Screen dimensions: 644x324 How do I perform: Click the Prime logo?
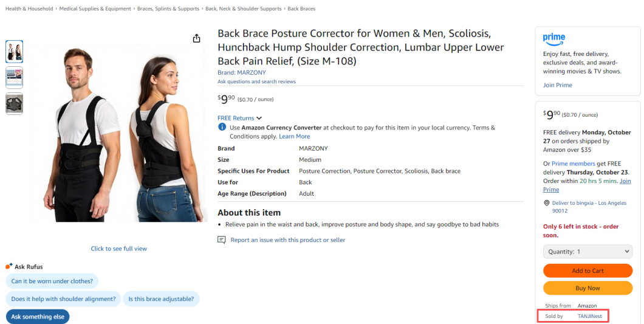point(554,39)
